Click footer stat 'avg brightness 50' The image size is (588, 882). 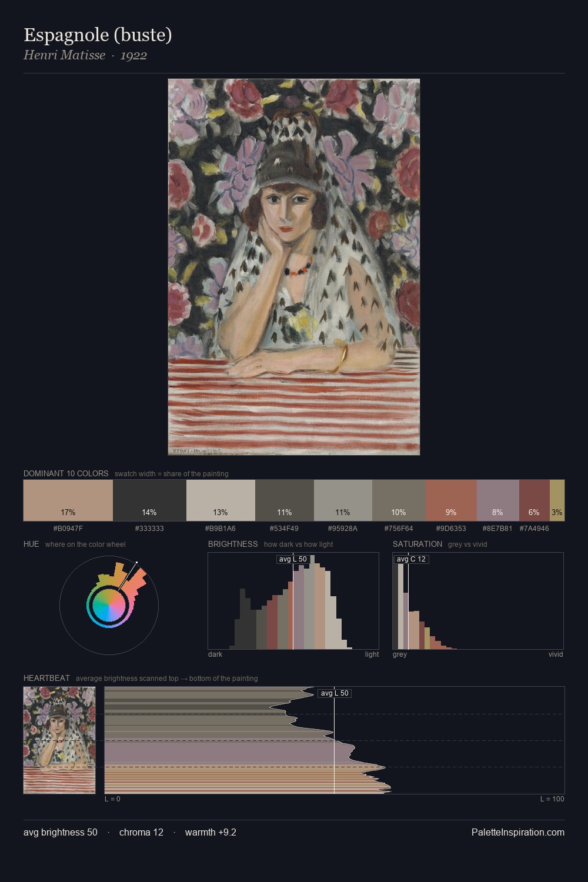pyautogui.click(x=61, y=833)
